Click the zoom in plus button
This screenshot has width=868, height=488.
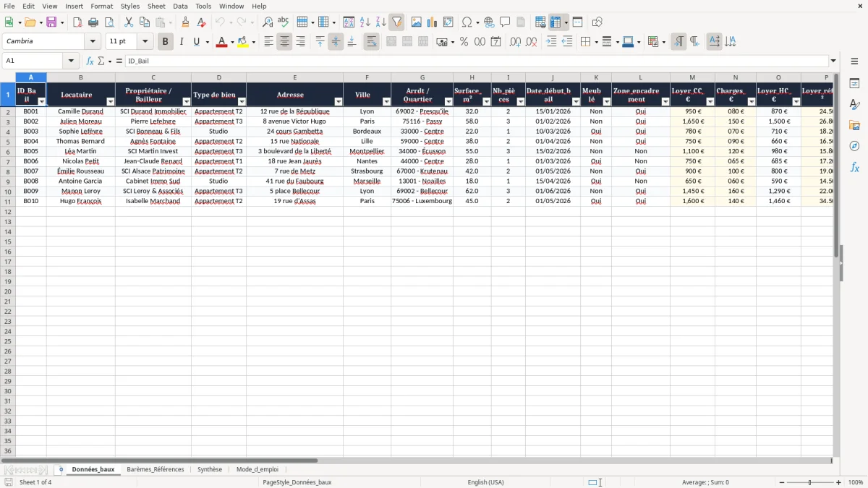click(839, 482)
